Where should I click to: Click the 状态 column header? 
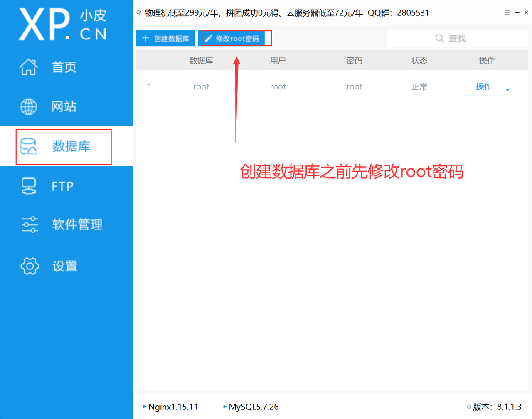(419, 61)
